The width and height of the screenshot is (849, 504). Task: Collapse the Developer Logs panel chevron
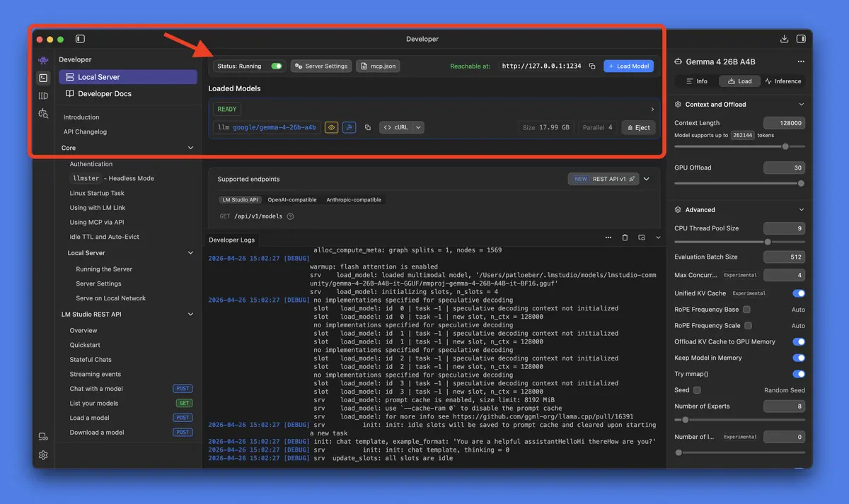(658, 238)
